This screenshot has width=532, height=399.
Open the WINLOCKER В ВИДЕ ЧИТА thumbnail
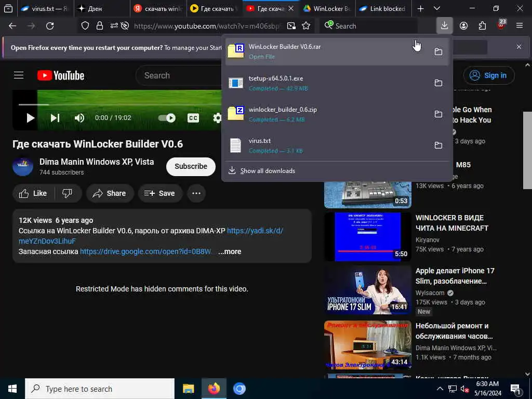pyautogui.click(x=368, y=236)
